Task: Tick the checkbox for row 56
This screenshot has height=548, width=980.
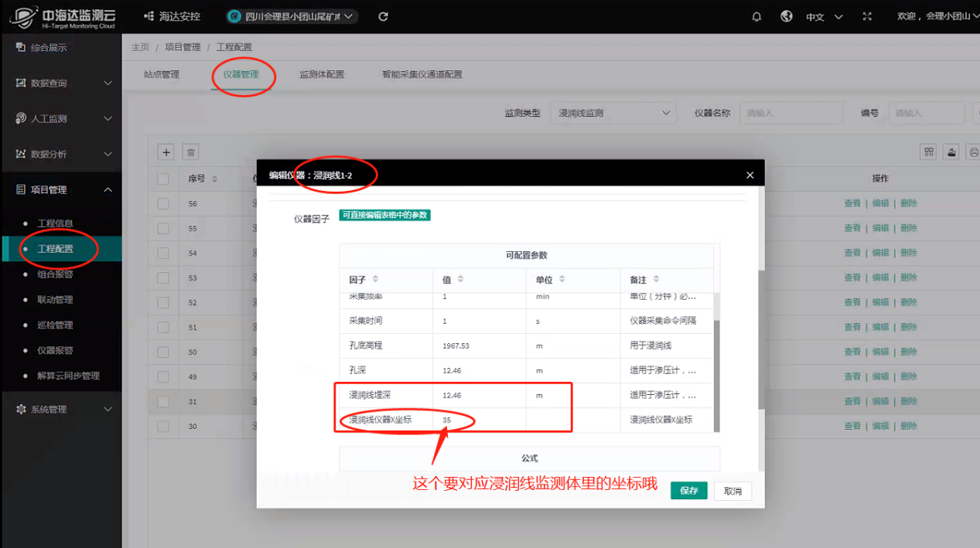Action: click(x=163, y=203)
